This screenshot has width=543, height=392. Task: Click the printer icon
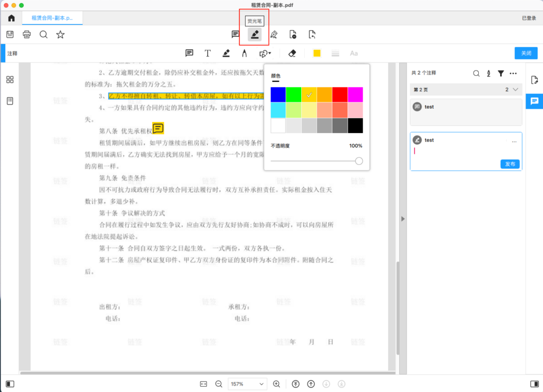[x=27, y=34]
